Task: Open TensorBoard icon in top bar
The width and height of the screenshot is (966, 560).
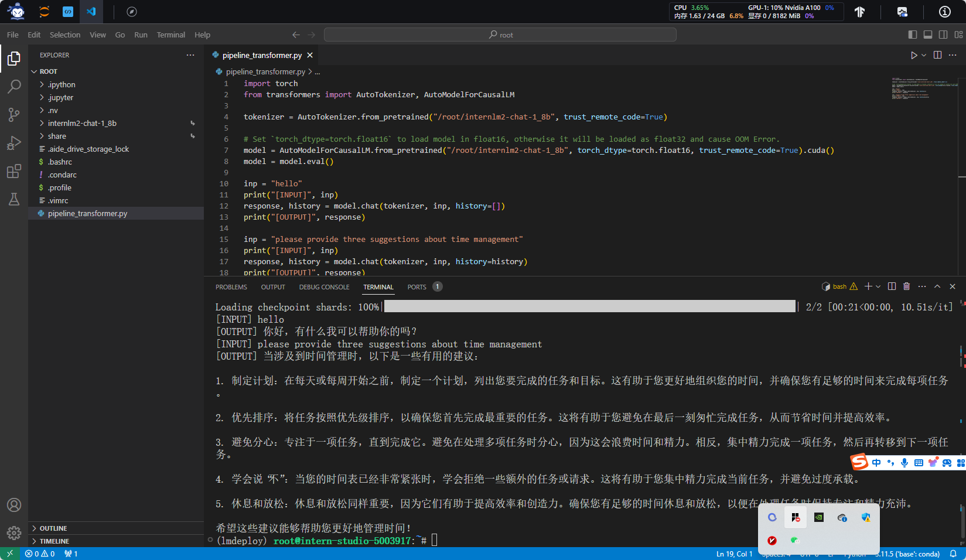Action: (859, 12)
